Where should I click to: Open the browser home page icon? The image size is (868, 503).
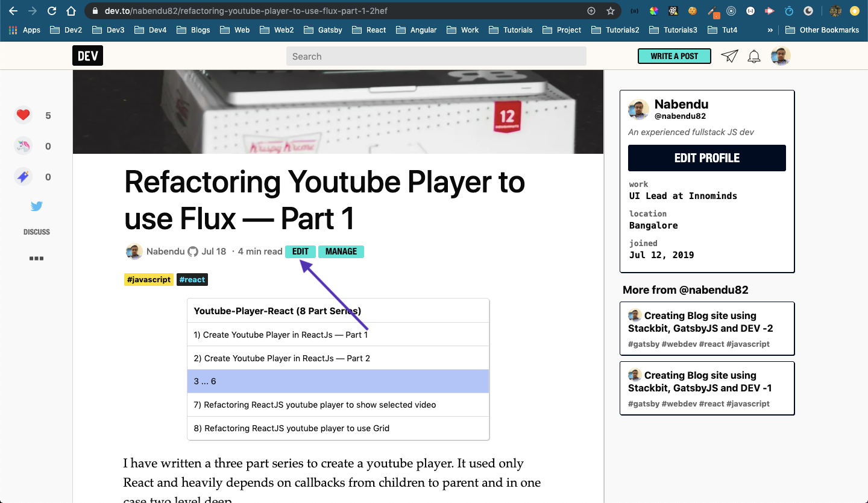tap(71, 11)
